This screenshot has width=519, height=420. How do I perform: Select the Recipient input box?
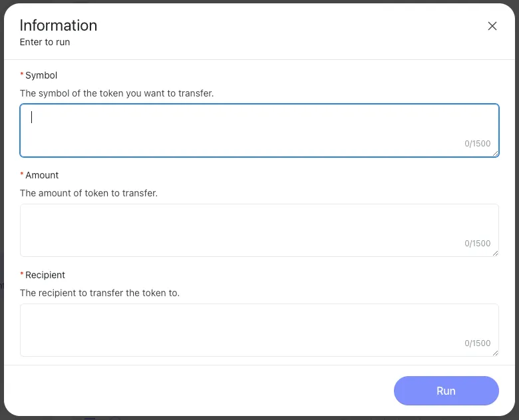coord(253,326)
